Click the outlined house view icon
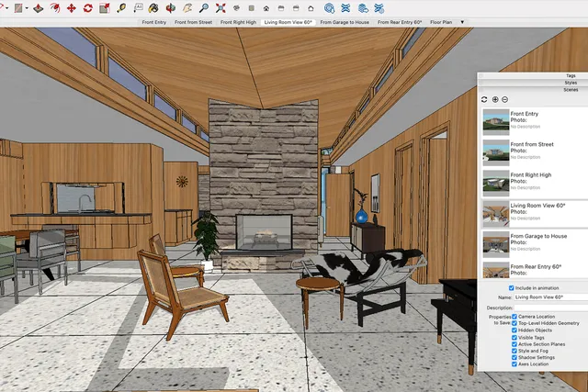This screenshot has height=392, width=588. pyautogui.click(x=311, y=8)
